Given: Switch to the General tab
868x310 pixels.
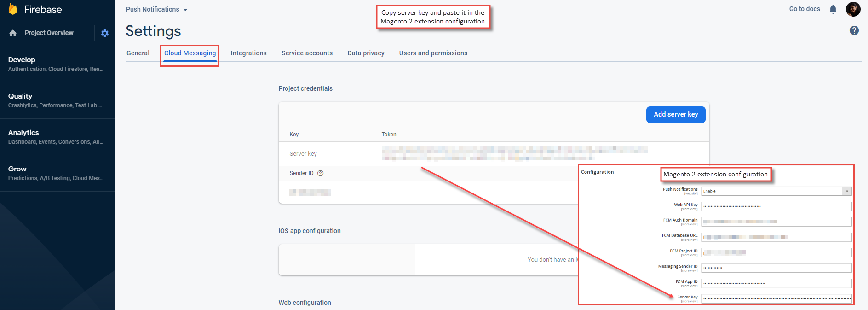Looking at the screenshot, I should [x=138, y=53].
